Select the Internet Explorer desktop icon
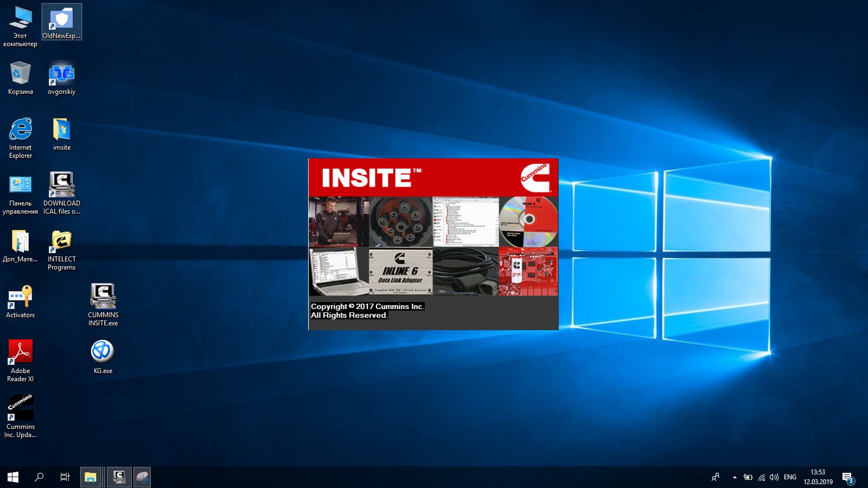This screenshot has width=868, height=488. click(20, 130)
